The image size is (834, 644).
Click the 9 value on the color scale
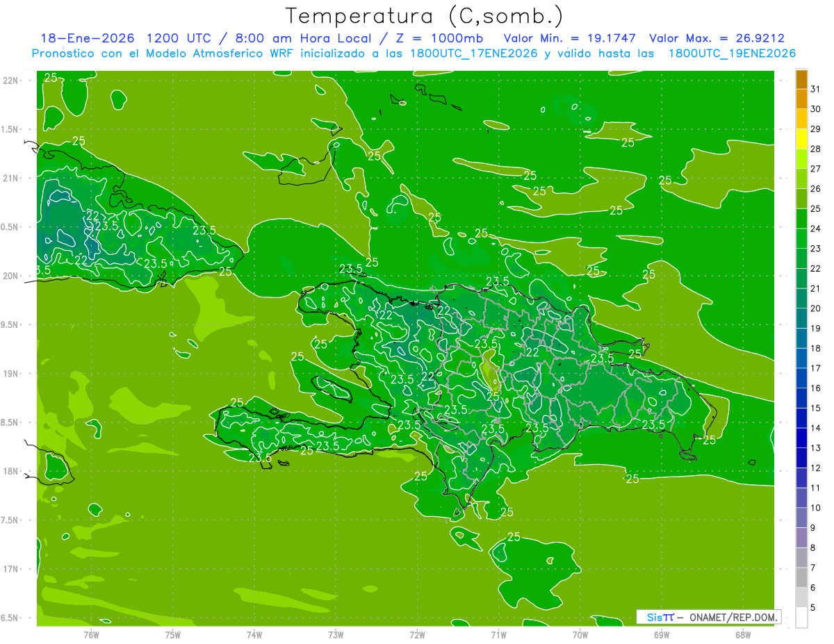tap(813, 527)
